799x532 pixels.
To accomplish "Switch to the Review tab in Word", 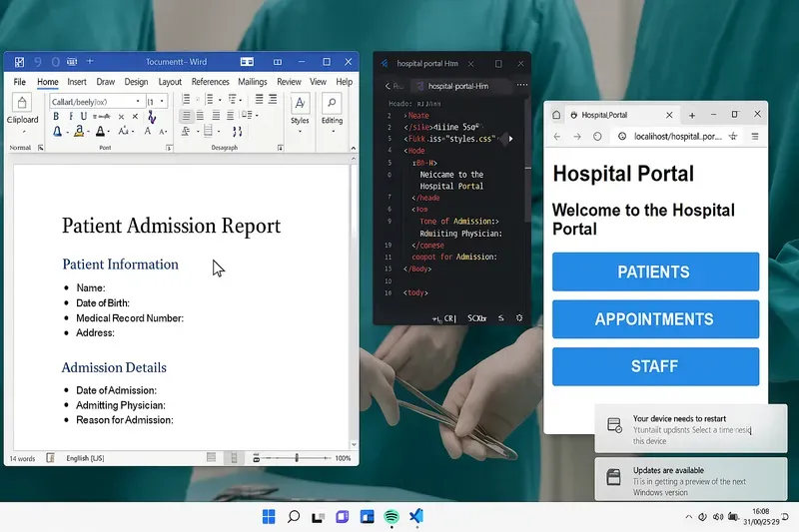I will (x=289, y=82).
